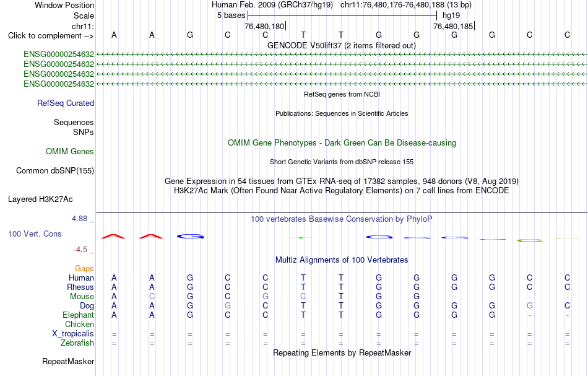588x376 pixels.
Task: Click the 'Sequences' side label
Action: [x=74, y=122]
